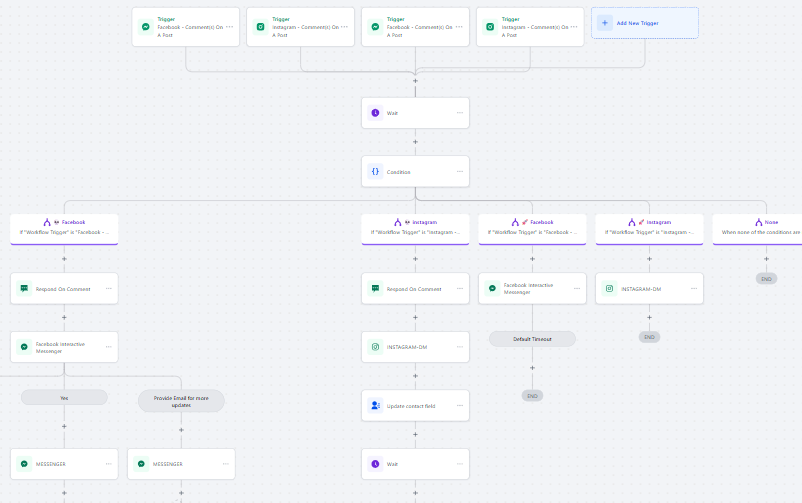
Task: Click branch icon on leftmost Facebook branch
Action: pos(47,222)
